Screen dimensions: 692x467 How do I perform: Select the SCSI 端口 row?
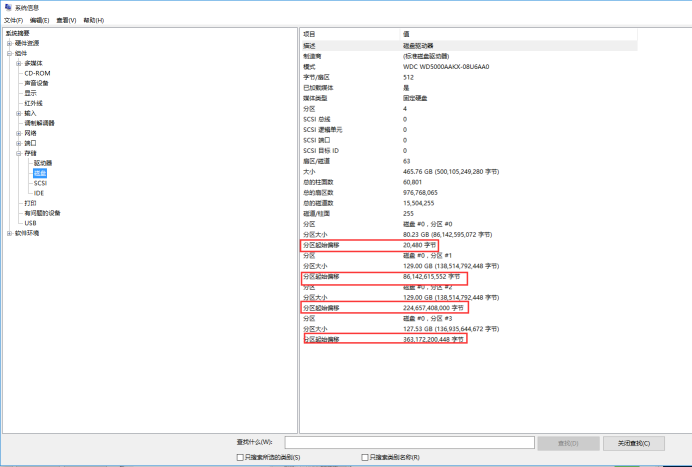point(469,140)
